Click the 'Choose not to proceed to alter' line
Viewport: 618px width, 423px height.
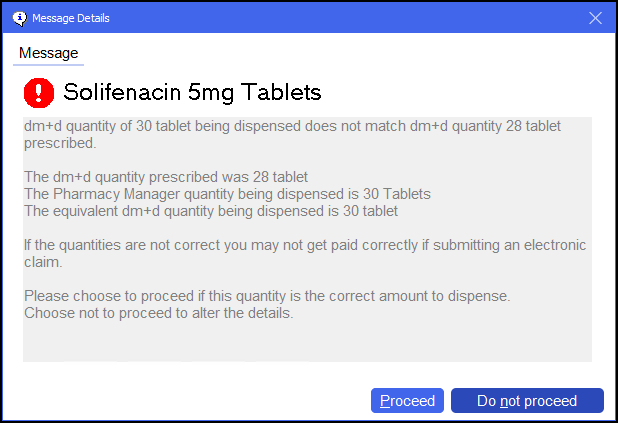click(x=158, y=313)
